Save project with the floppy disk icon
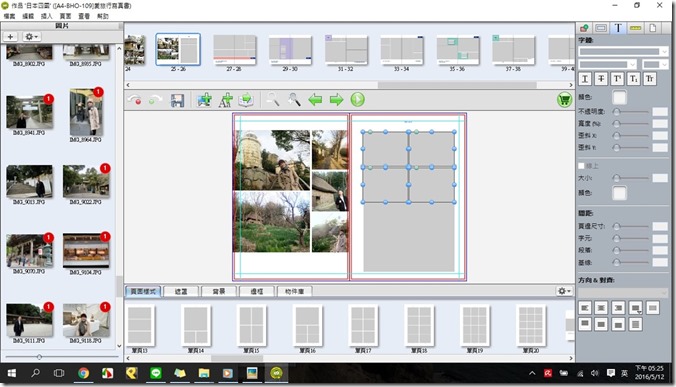This screenshot has height=387, width=676. pyautogui.click(x=177, y=100)
